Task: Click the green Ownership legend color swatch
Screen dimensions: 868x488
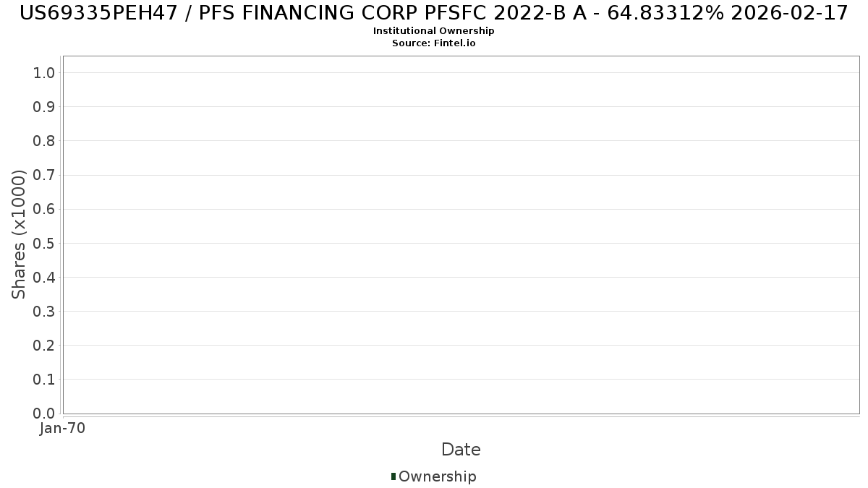Action: pos(393,476)
